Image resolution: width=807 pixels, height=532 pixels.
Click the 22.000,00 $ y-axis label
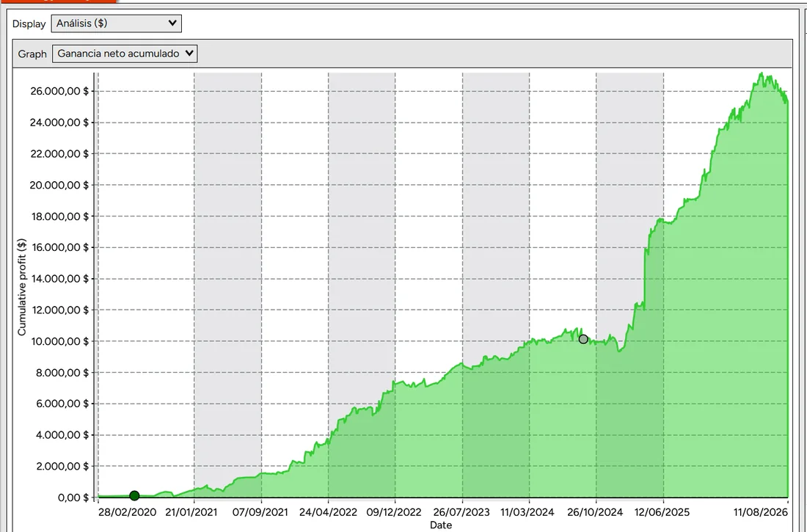pos(59,153)
